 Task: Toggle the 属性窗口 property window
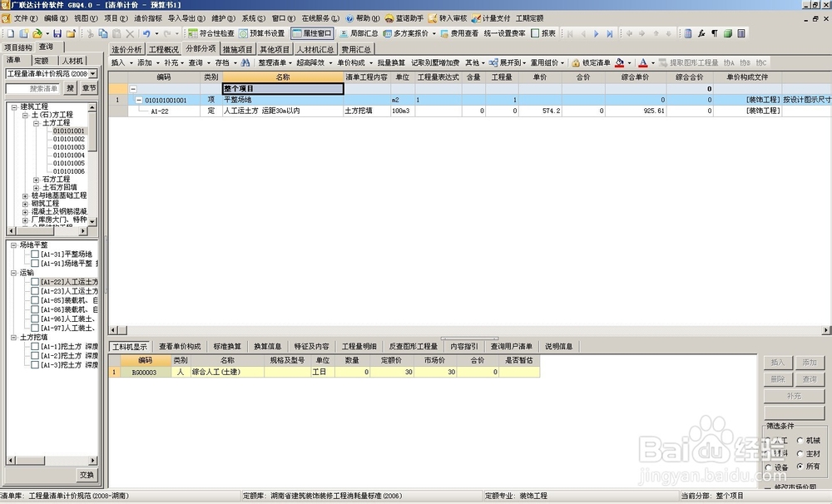pos(312,33)
